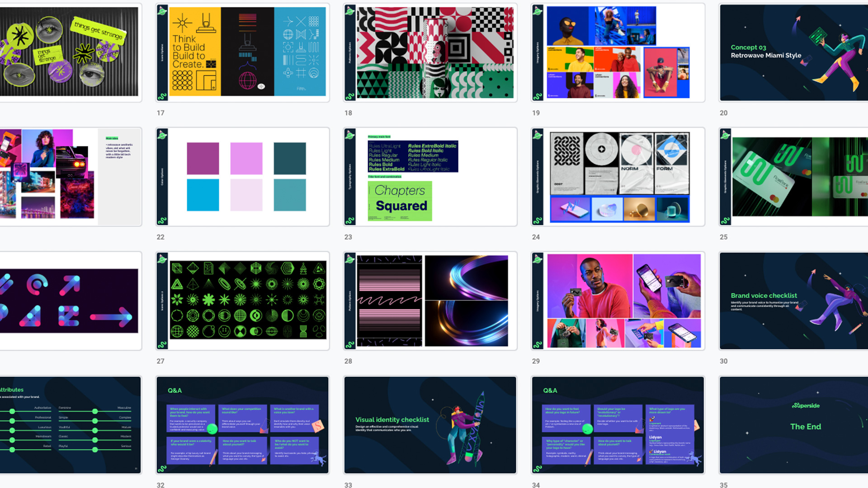Open the Concept 03 Retrowave Miami Style slide
868x488 pixels.
793,52
